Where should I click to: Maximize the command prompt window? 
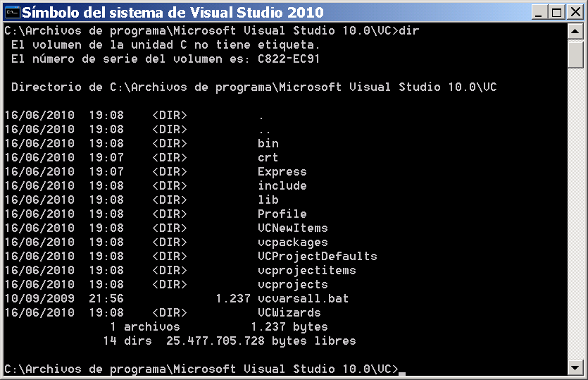557,12
